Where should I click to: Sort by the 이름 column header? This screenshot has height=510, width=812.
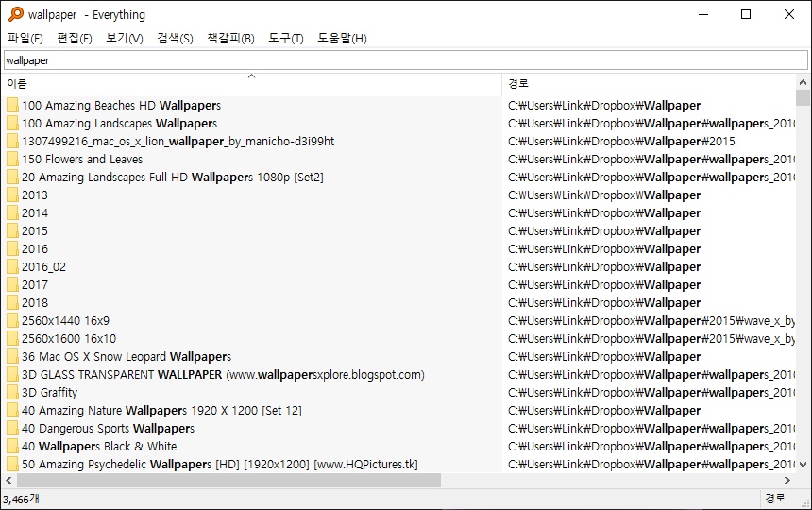point(251,84)
